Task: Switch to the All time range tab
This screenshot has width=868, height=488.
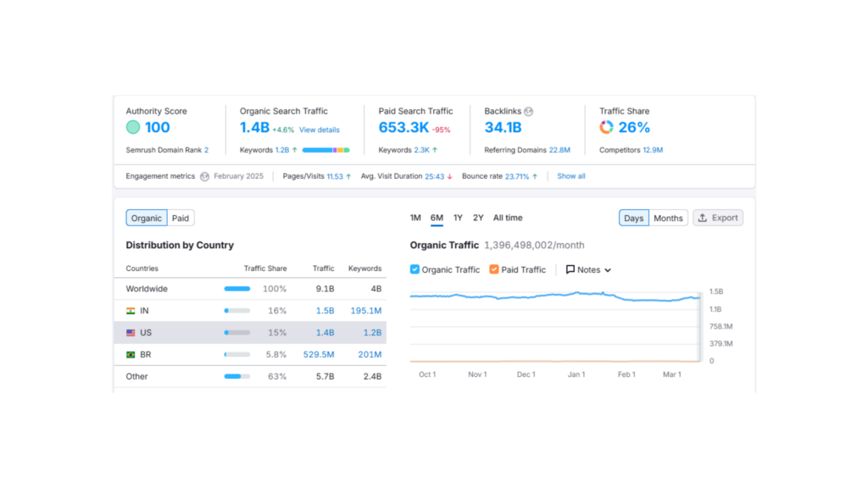Action: (x=508, y=218)
